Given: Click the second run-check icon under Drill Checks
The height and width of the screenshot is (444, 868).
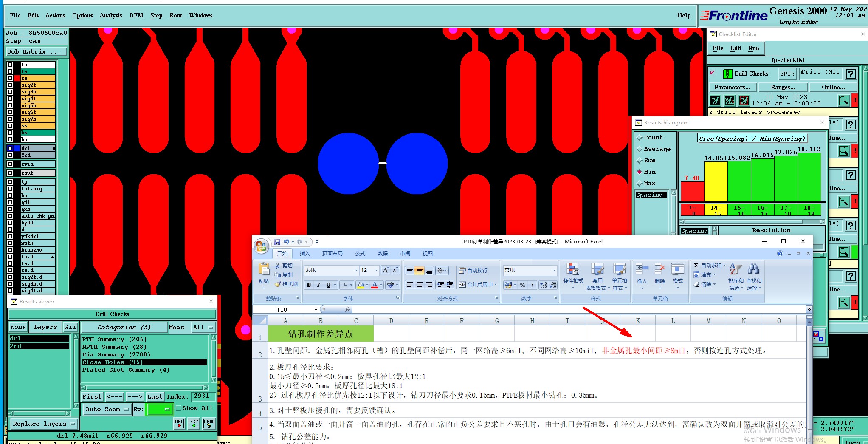Looking at the screenshot, I should pyautogui.click(x=730, y=100).
